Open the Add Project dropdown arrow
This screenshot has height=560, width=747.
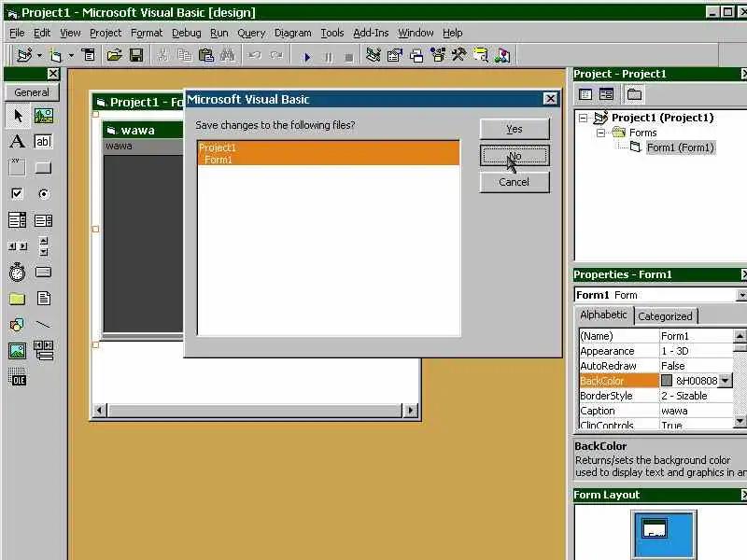click(39, 56)
